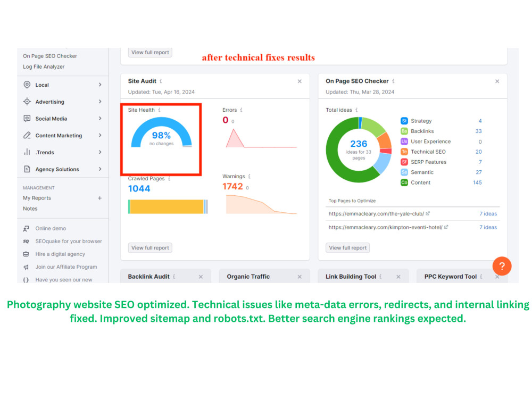Close the On Page SEO Checker widget
532x399 pixels.
tap(497, 81)
